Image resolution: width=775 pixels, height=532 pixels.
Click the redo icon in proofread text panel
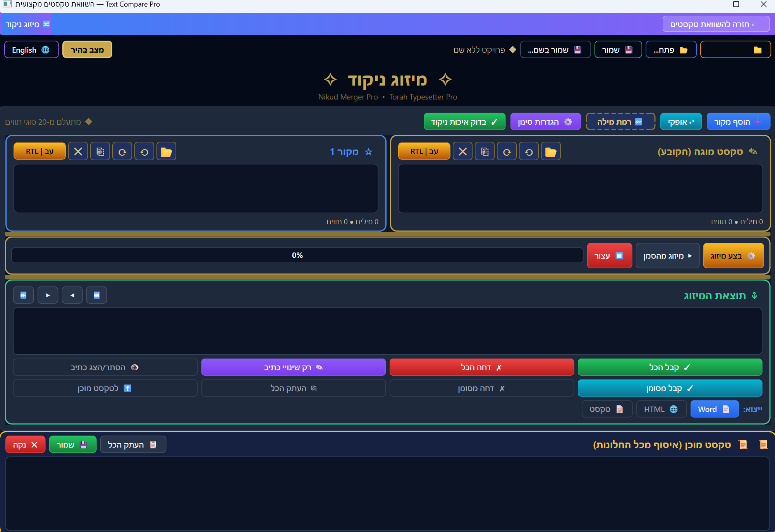point(507,151)
